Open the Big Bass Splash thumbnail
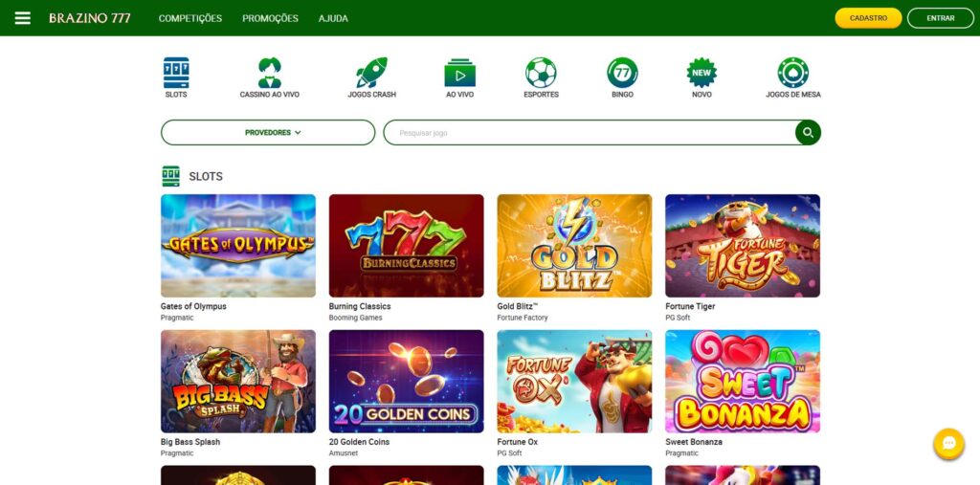Viewport: 980px width, 485px height. [x=238, y=382]
